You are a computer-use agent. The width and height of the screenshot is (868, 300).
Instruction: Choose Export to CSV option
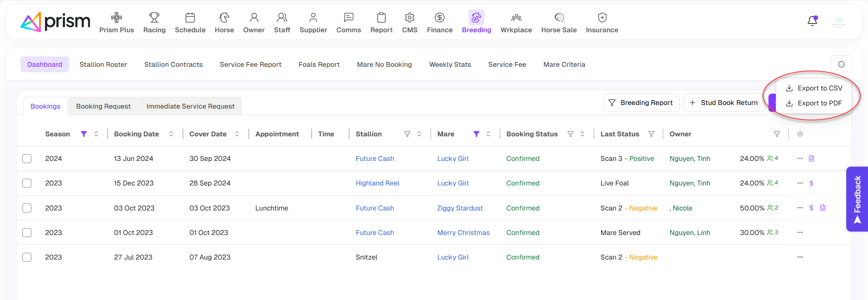[x=814, y=88]
